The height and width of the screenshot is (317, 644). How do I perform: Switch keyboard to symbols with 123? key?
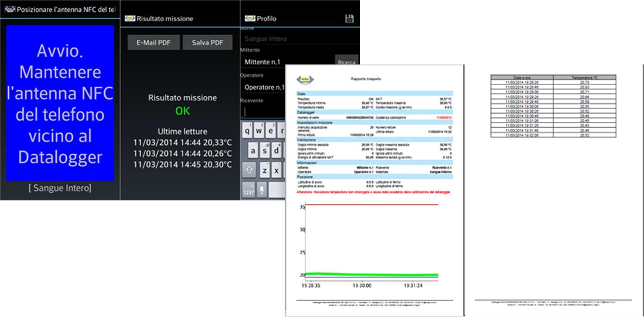pos(248,190)
